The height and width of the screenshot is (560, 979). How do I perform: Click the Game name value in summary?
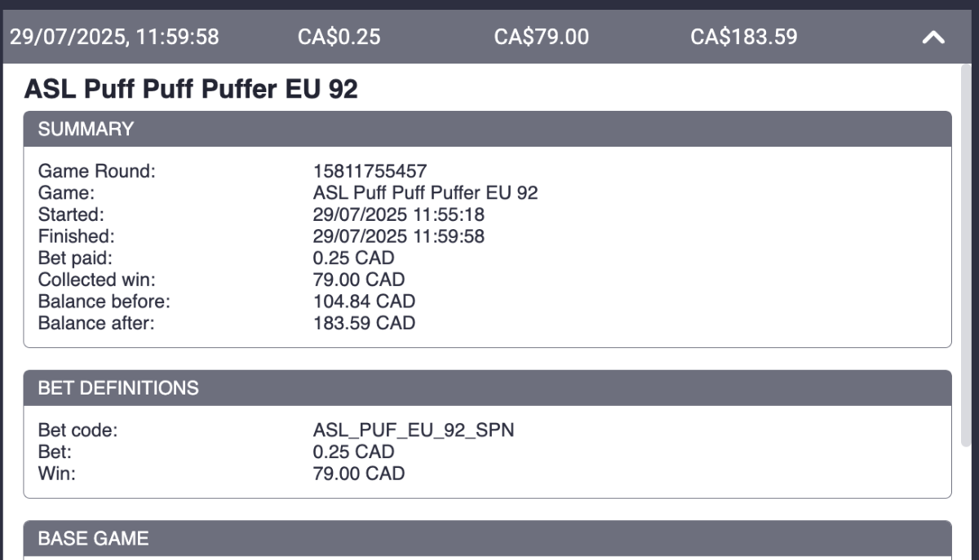[x=426, y=193]
